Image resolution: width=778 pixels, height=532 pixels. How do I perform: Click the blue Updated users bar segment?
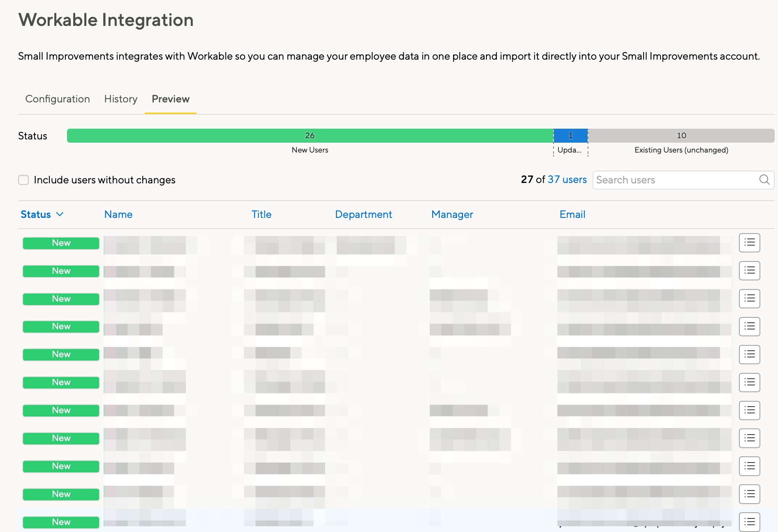point(571,136)
